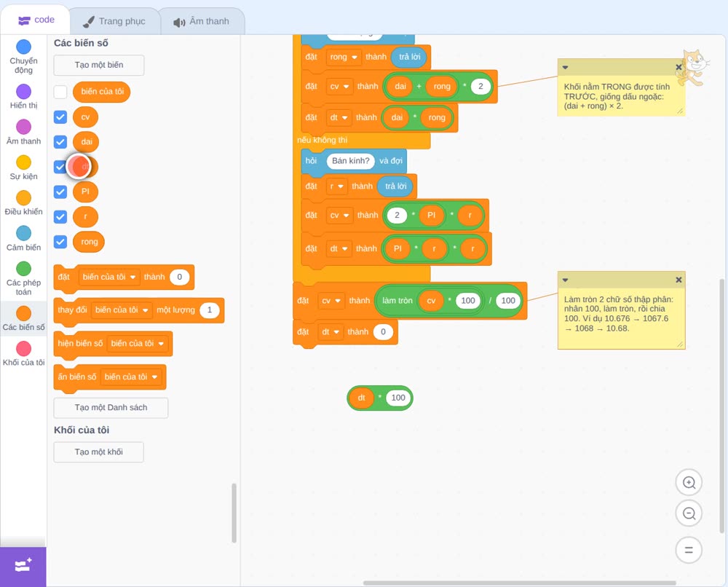728x587 pixels.
Task: Open variable dropdown in 'hiện biến số' block
Action: coord(137,344)
